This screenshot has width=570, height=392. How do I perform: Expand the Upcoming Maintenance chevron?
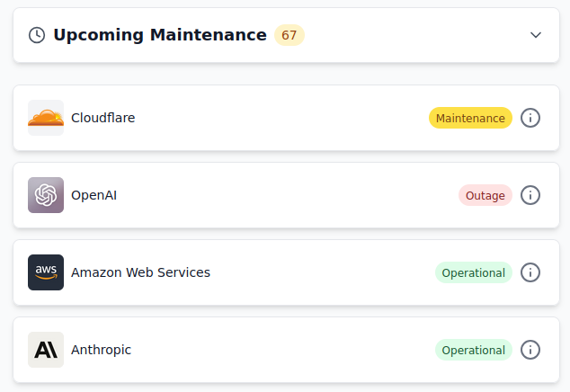[536, 35]
